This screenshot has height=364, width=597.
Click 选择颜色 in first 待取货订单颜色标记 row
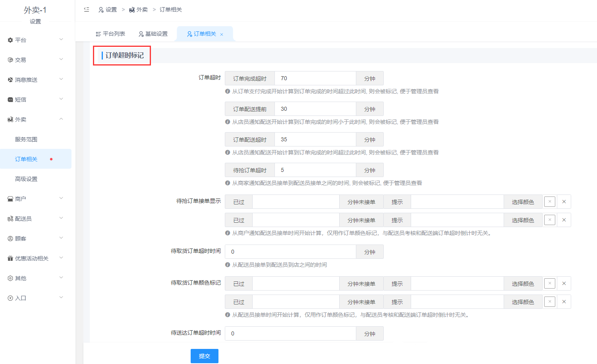click(523, 284)
